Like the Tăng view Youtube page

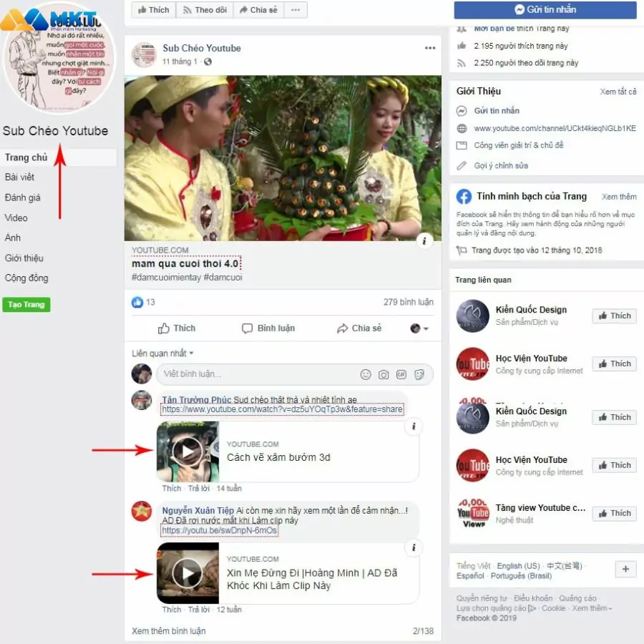[x=615, y=513]
